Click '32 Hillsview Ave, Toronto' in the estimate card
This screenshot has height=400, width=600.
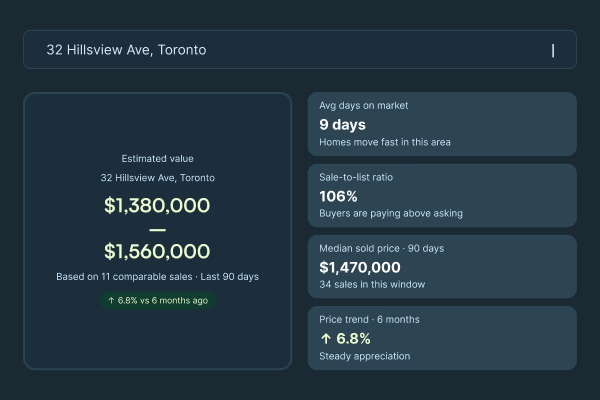click(x=158, y=178)
